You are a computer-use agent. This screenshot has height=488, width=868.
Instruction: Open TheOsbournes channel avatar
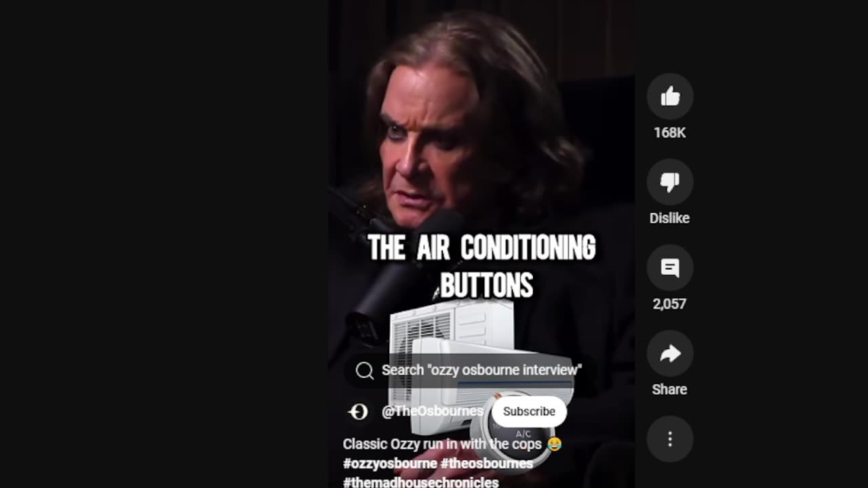(x=358, y=411)
